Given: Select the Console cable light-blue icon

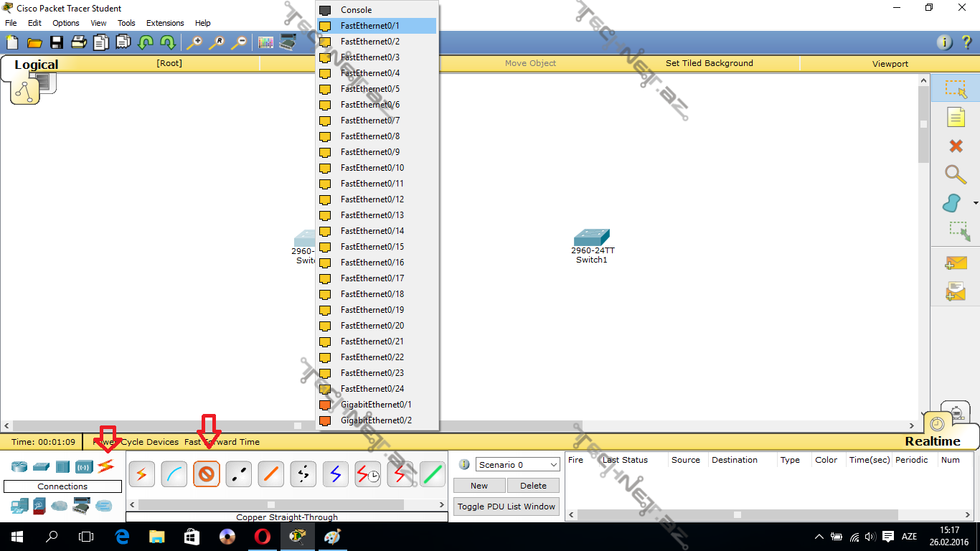Looking at the screenshot, I should 174,474.
